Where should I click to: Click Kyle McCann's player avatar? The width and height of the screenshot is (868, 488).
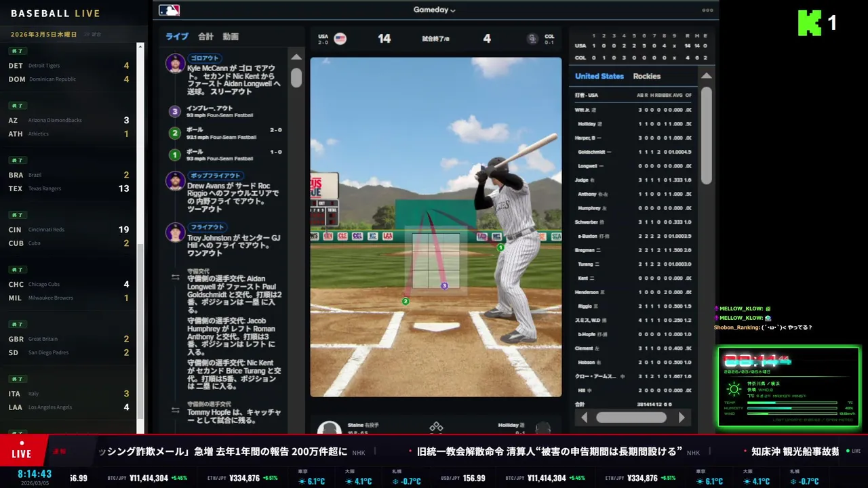point(176,64)
